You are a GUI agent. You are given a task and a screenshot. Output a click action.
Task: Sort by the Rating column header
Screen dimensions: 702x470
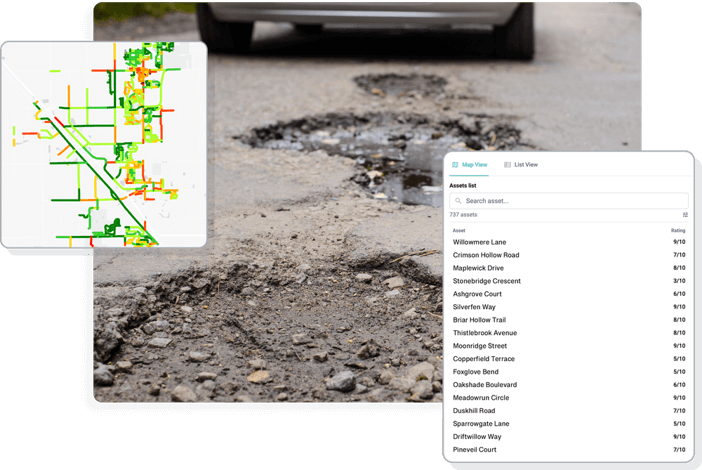click(677, 230)
